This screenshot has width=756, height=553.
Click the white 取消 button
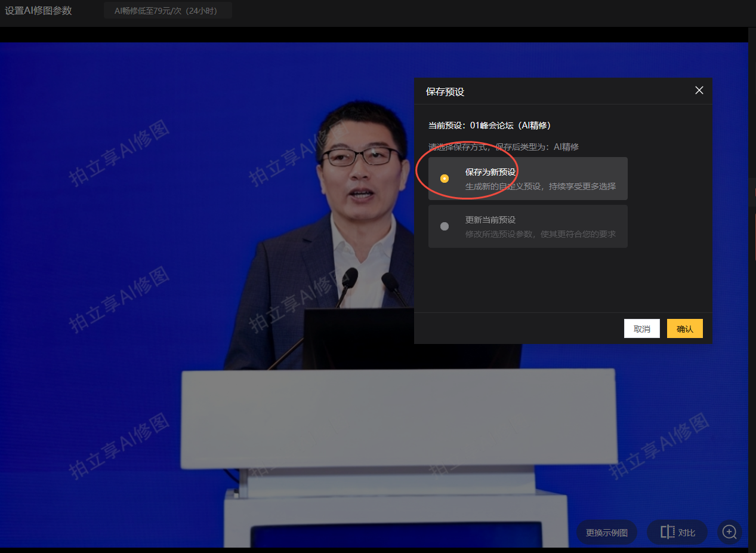pos(641,328)
